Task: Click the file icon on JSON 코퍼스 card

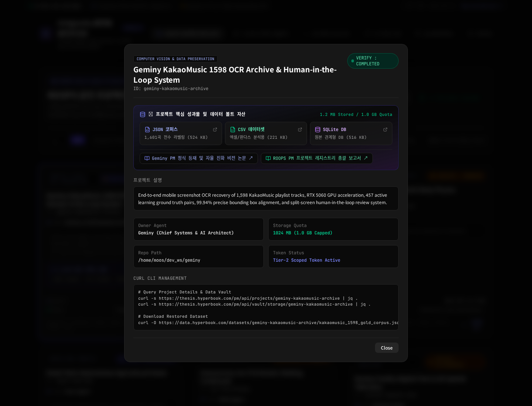Action: [x=147, y=130]
